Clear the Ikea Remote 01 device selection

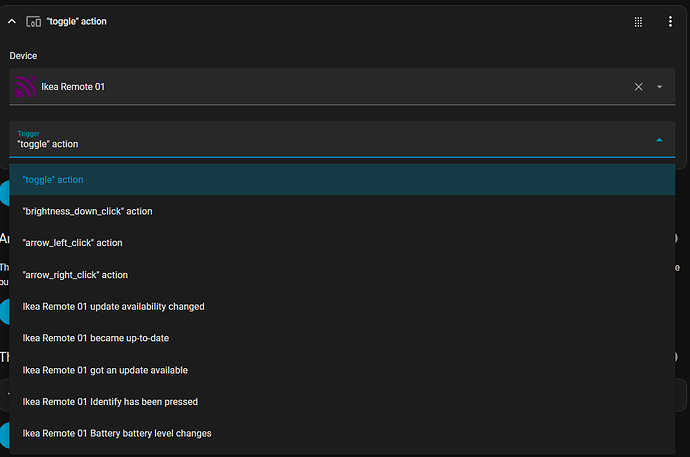(639, 87)
